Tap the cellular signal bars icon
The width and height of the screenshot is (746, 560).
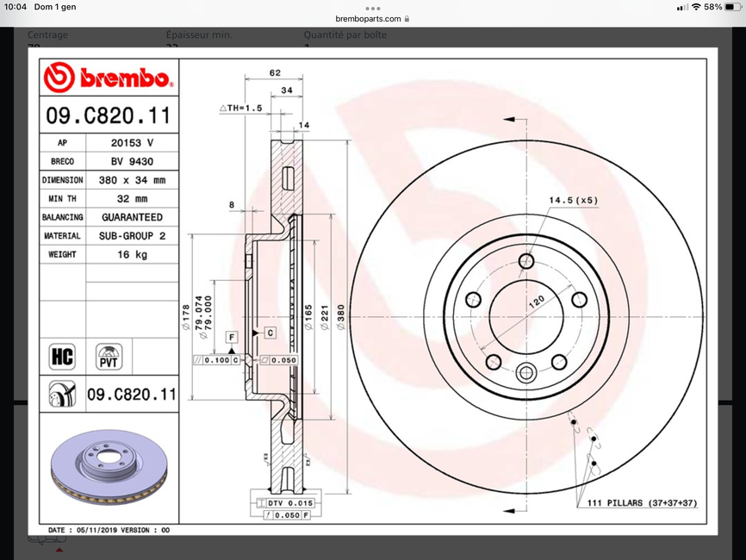point(683,7)
